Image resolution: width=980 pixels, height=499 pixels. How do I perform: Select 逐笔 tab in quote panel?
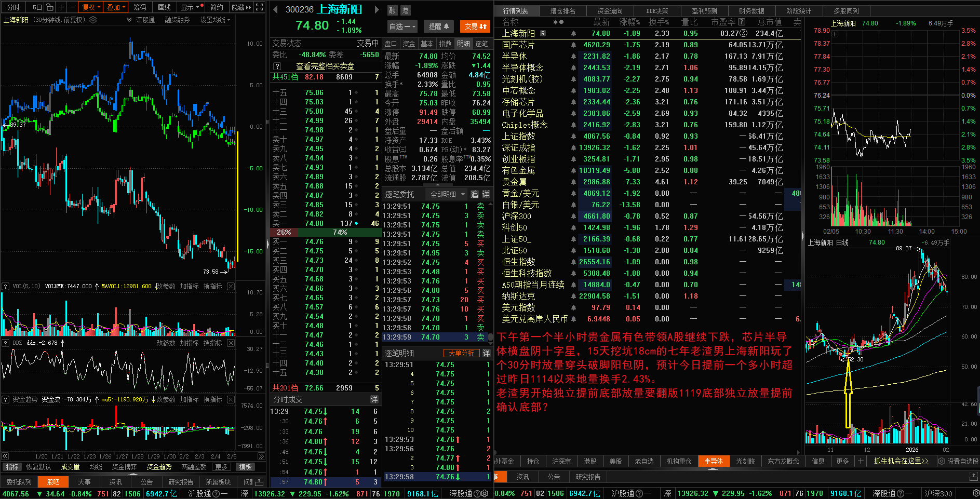[x=482, y=44]
